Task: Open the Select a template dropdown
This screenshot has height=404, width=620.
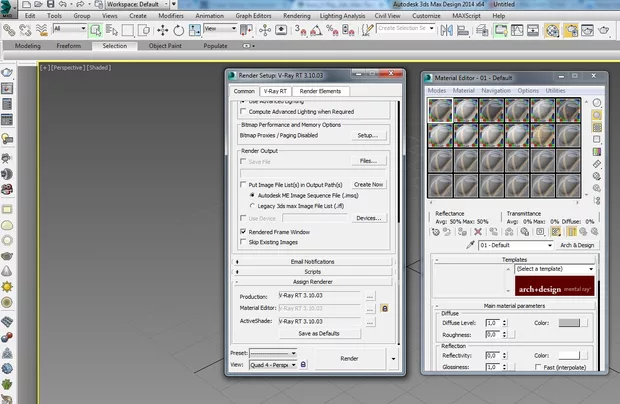Action: pyautogui.click(x=553, y=269)
